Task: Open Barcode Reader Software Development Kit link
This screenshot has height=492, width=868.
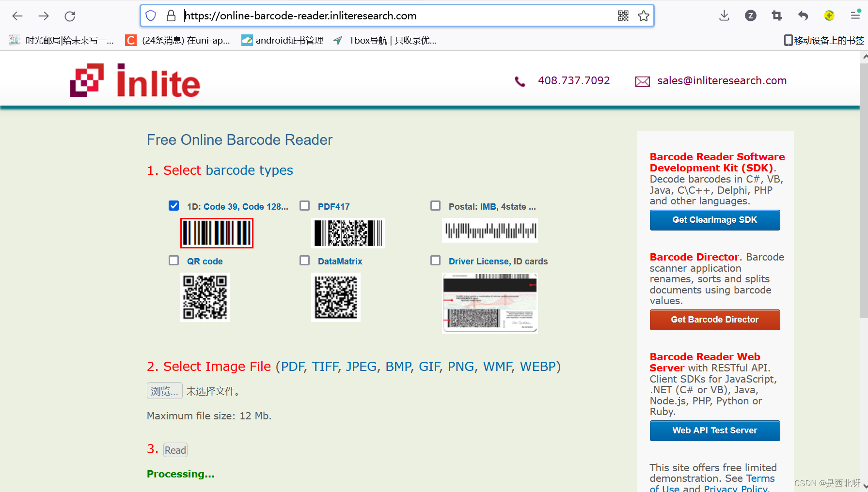Action: tap(717, 162)
